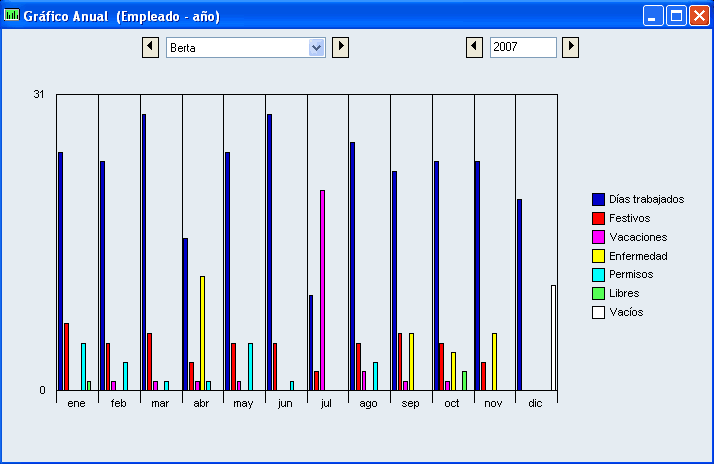This screenshot has height=464, width=714.
Task: Click the cyan Permisos legend swatch
Action: 598,274
